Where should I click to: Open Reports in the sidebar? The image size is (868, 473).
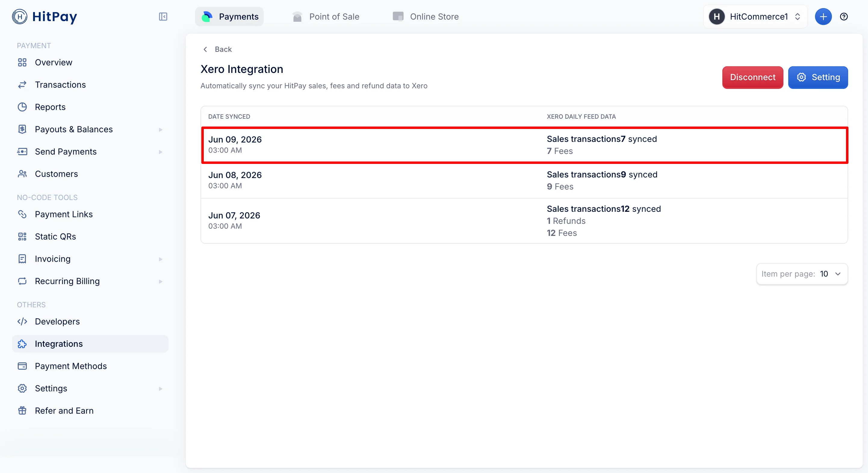pos(90,107)
